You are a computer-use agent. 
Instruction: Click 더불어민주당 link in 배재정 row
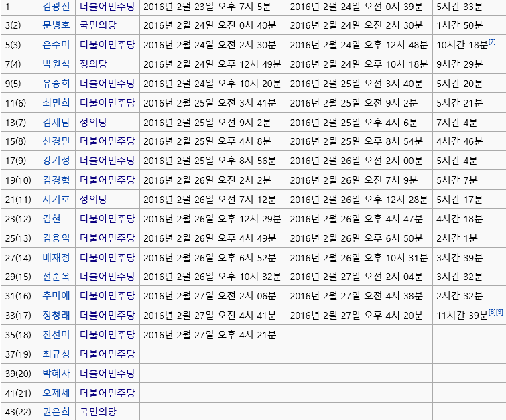107,257
